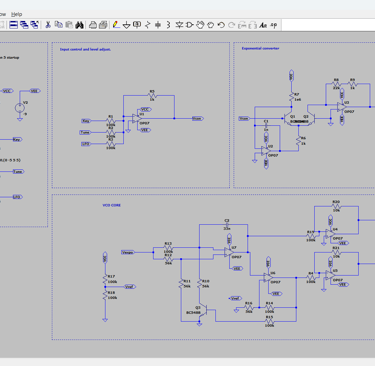Click the U6 op-amp symbol

click(268, 277)
